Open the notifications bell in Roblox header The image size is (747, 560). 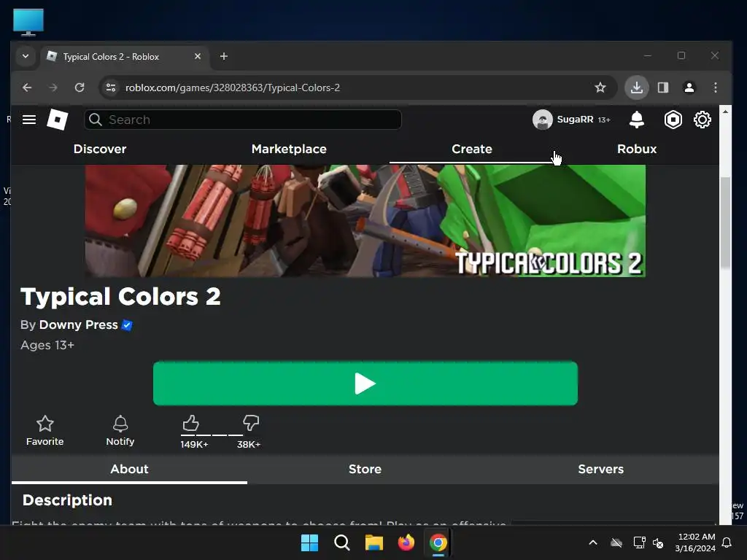coord(636,120)
